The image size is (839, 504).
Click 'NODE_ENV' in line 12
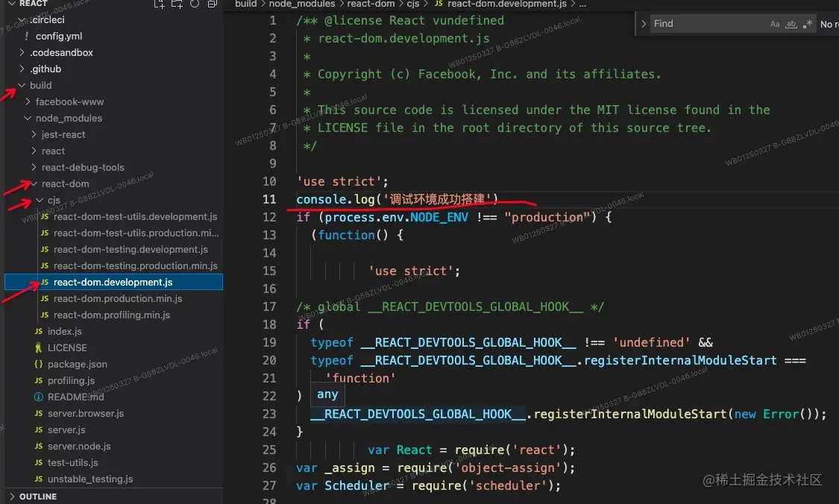[x=439, y=217]
